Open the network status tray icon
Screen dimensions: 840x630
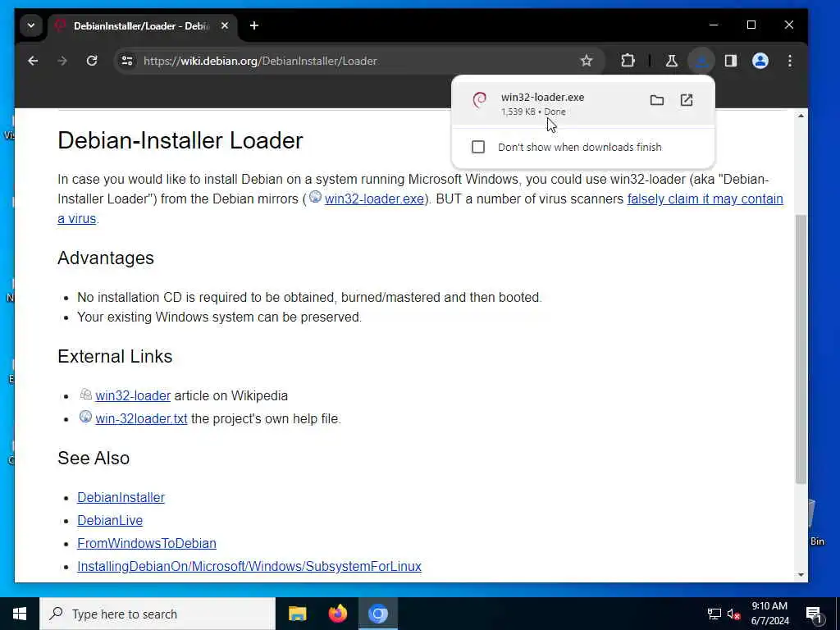[714, 614]
